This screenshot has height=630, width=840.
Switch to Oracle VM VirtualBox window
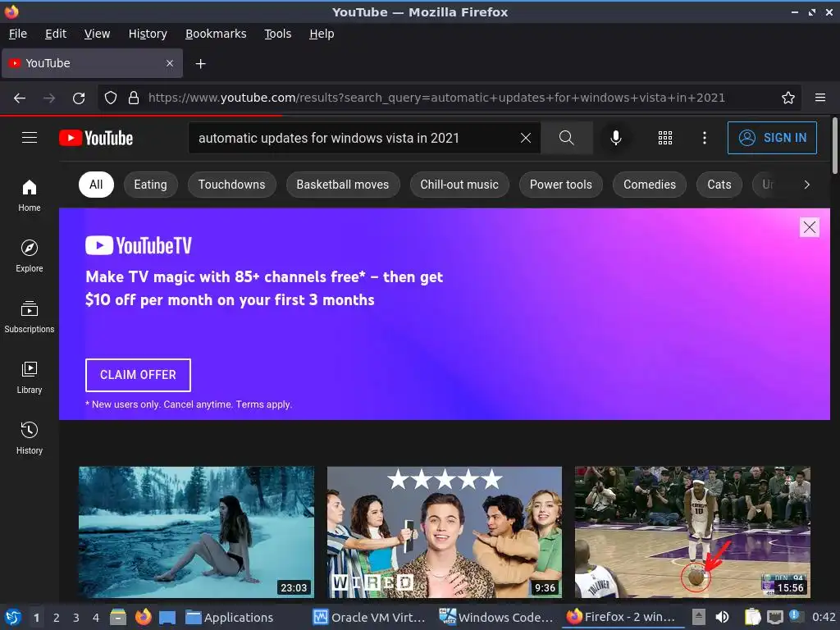tap(368, 617)
